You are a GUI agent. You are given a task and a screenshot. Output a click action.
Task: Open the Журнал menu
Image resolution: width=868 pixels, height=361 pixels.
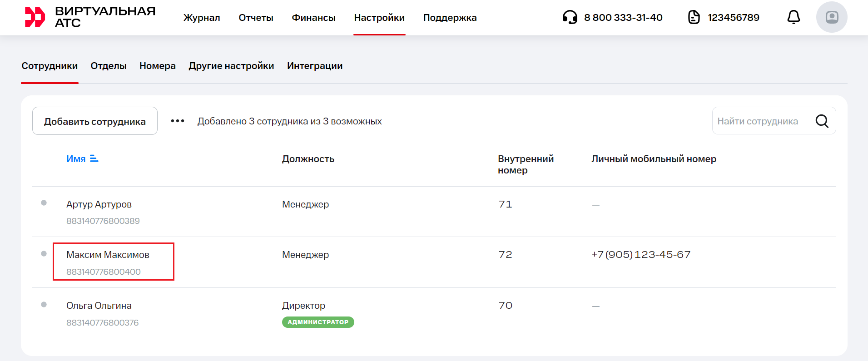coord(202,18)
